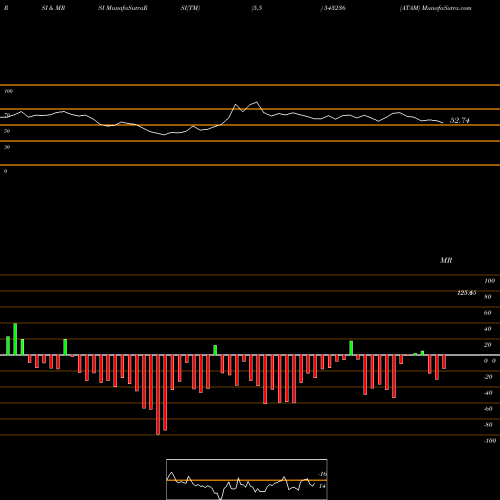The image size is (500, 500).
Task: Click the -16 label in mini chart
Action: [x=322, y=474]
